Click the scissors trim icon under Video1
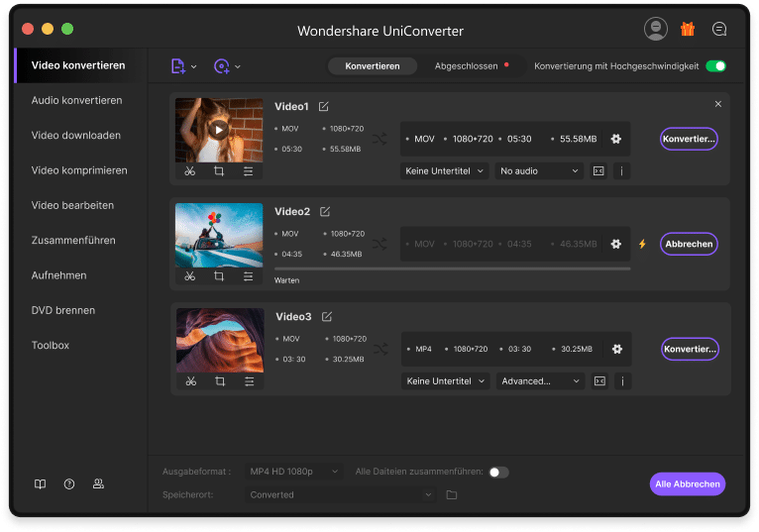This screenshot has width=759, height=532. click(190, 171)
